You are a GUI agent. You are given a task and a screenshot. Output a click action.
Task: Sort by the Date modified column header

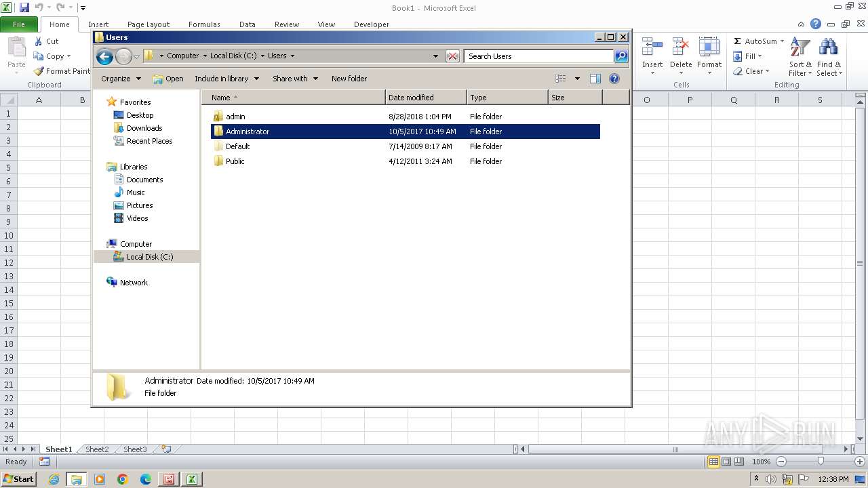point(426,98)
